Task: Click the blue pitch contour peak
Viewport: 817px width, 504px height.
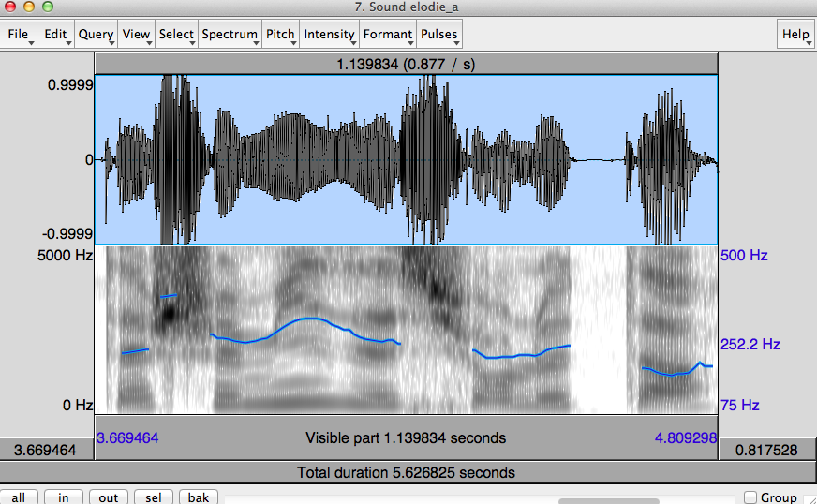Action: pyautogui.click(x=310, y=319)
